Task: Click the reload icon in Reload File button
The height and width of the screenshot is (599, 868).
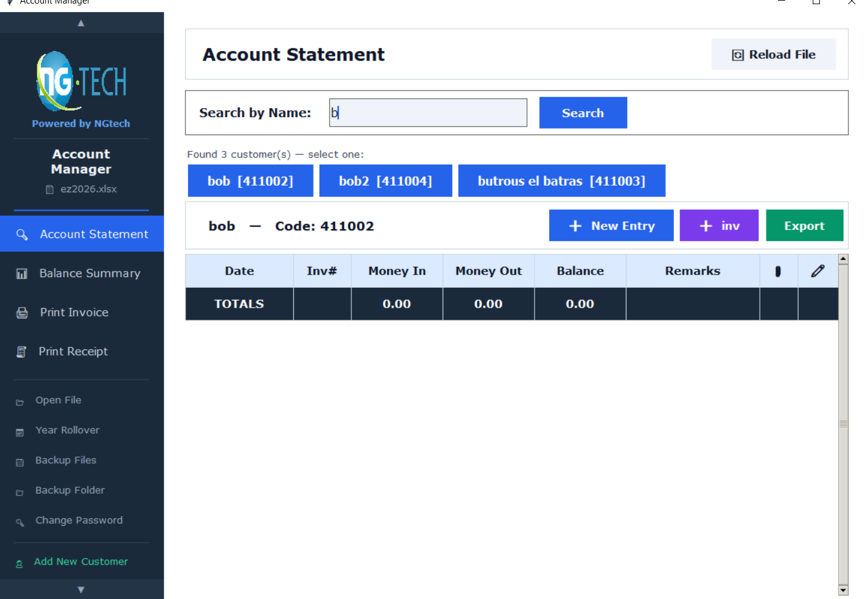Action: pos(738,55)
